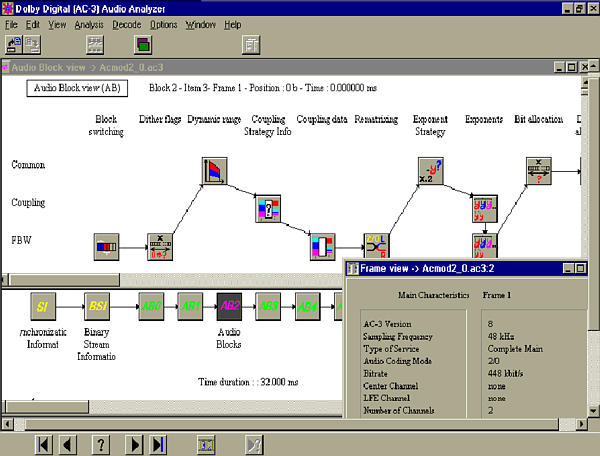Select the Exponent Strategy icon in Common row
The height and width of the screenshot is (456, 600).
point(431,171)
